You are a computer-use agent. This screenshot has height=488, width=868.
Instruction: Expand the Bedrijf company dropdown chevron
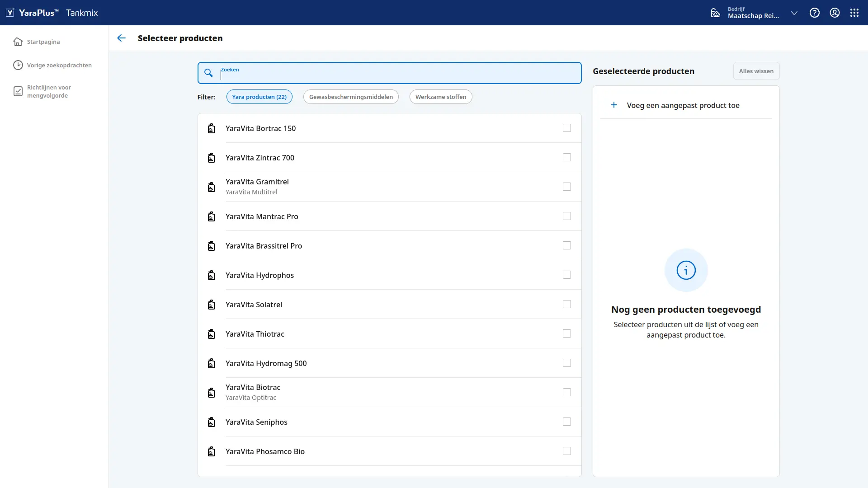[794, 13]
